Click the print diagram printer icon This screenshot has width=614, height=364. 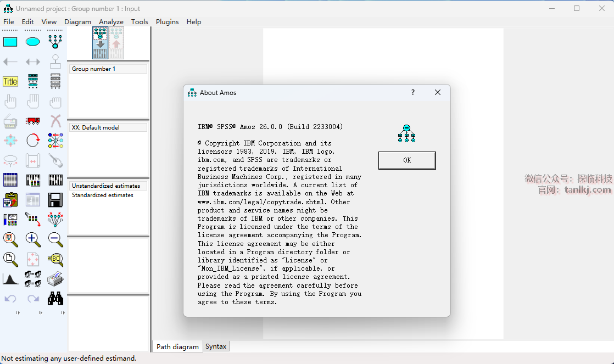(x=55, y=279)
